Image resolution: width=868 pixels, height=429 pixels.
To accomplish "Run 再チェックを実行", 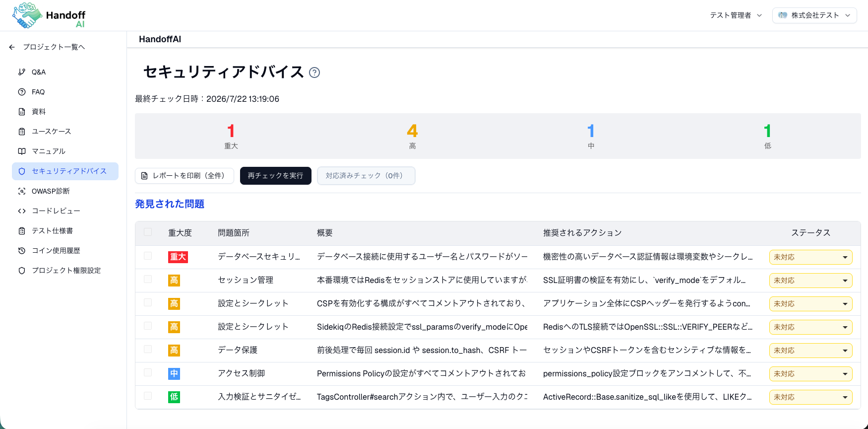I will (276, 176).
